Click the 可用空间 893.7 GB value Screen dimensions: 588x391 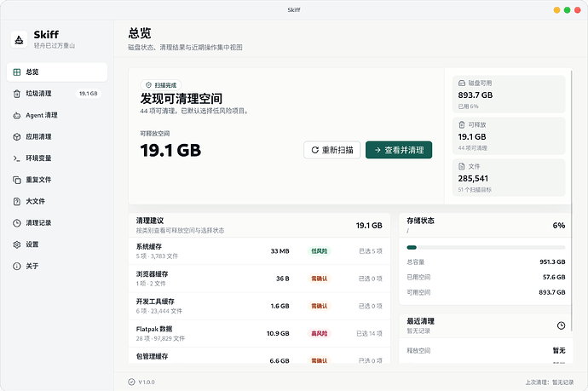click(552, 292)
